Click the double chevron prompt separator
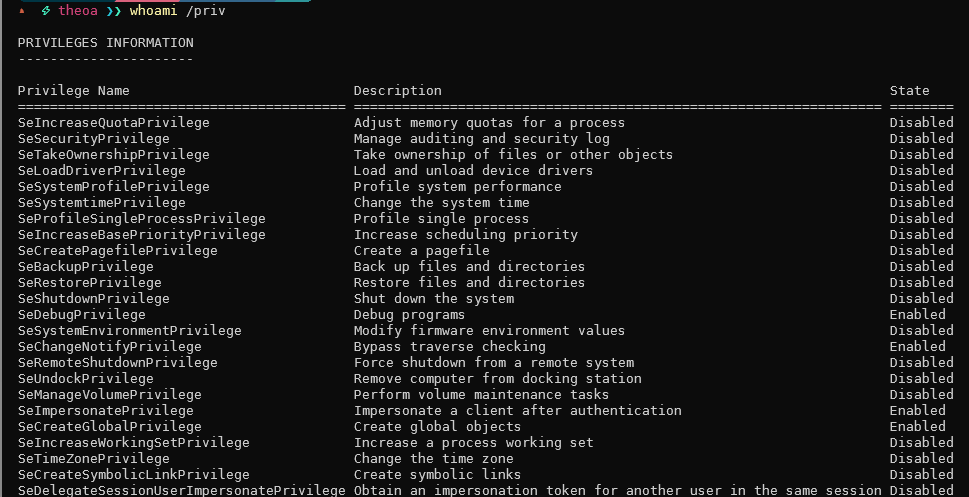 [x=113, y=11]
